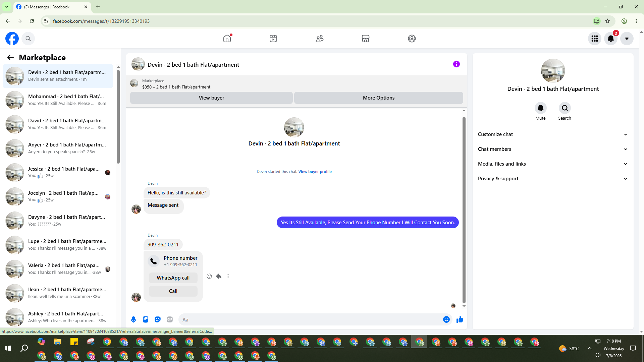Open Jessica's conversation in the list
This screenshot has width=644, height=362.
(x=58, y=172)
